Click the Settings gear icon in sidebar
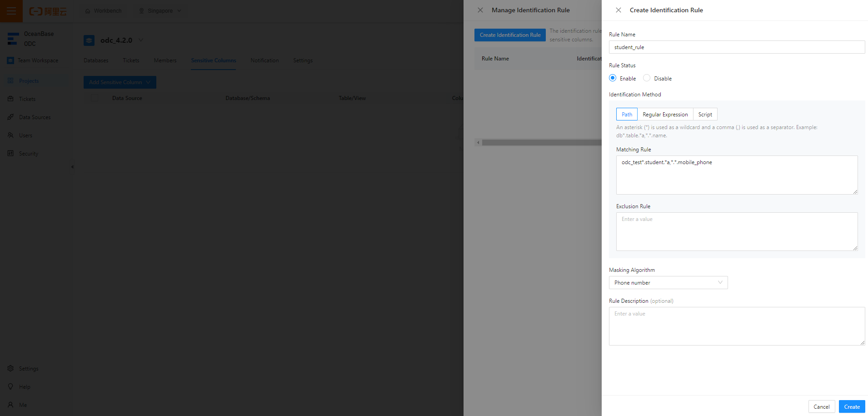 [10, 368]
